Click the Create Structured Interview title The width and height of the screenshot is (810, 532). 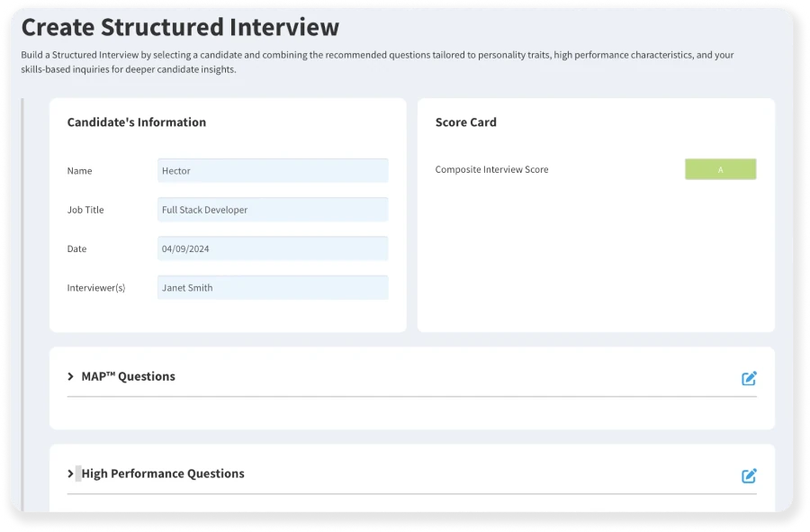pos(180,27)
